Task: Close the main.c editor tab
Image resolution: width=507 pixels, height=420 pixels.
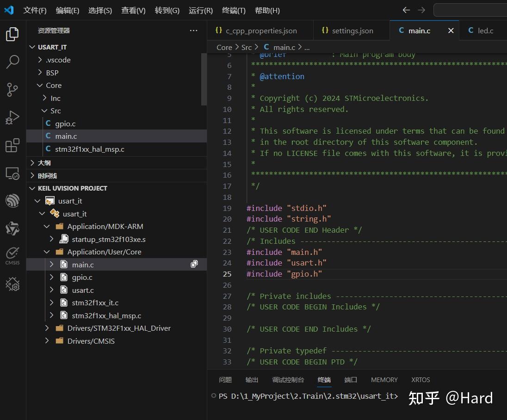Action: (451, 31)
